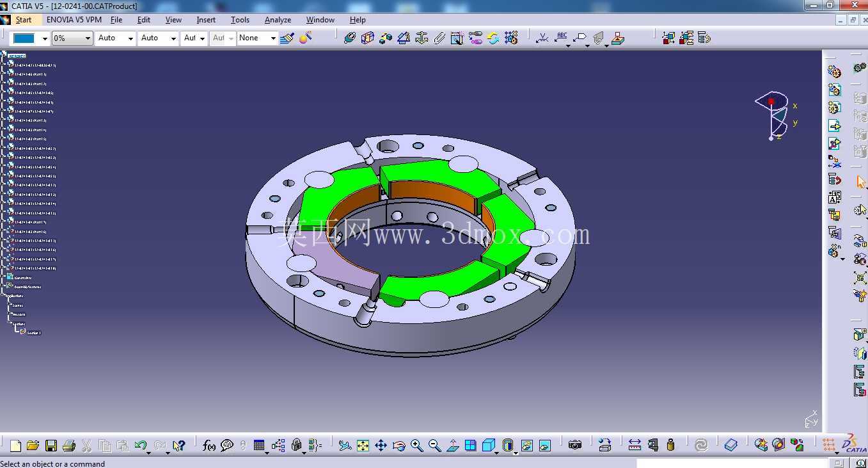The image size is (868, 468).
Task: Click the comment balloon icon
Action: click(227, 446)
